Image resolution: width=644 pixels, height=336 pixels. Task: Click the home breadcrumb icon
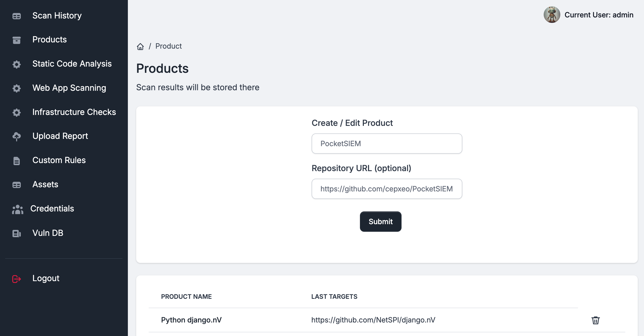(x=140, y=46)
